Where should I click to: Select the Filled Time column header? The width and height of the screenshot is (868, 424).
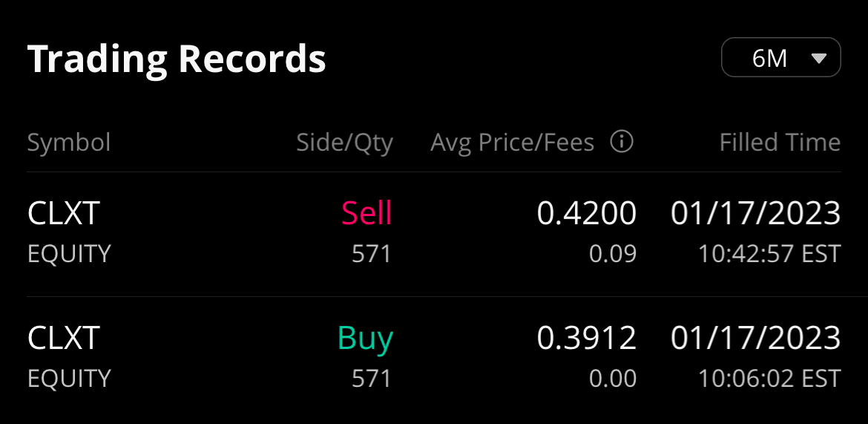780,142
